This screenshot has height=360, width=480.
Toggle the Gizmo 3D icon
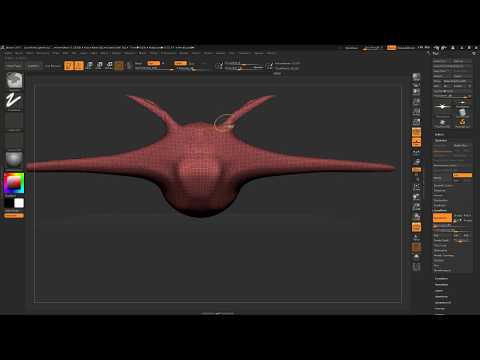coord(119,65)
